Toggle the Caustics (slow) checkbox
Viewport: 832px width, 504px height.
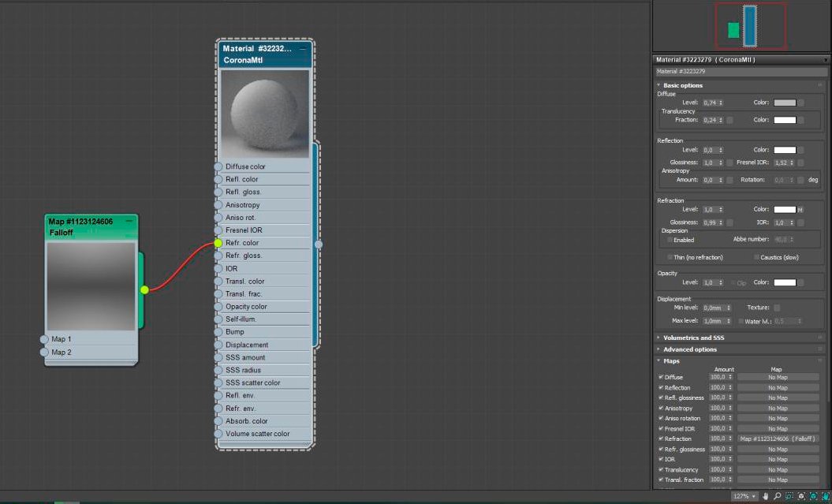[x=757, y=257]
